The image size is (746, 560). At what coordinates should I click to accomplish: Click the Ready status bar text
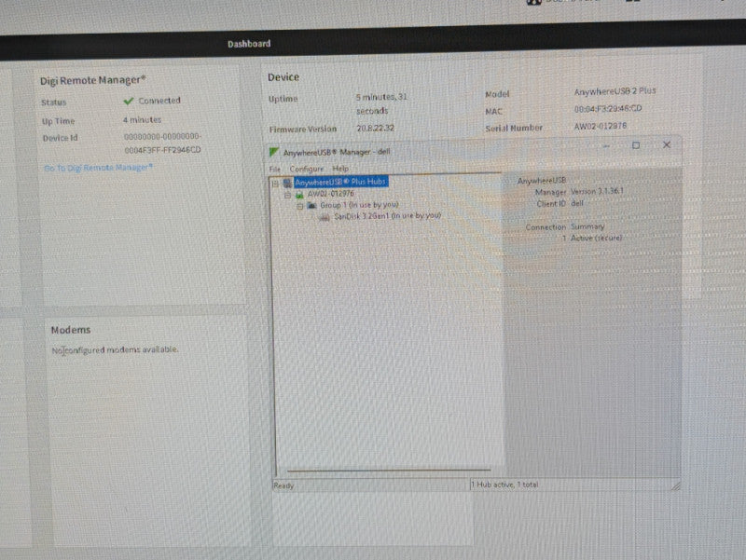pyautogui.click(x=283, y=485)
